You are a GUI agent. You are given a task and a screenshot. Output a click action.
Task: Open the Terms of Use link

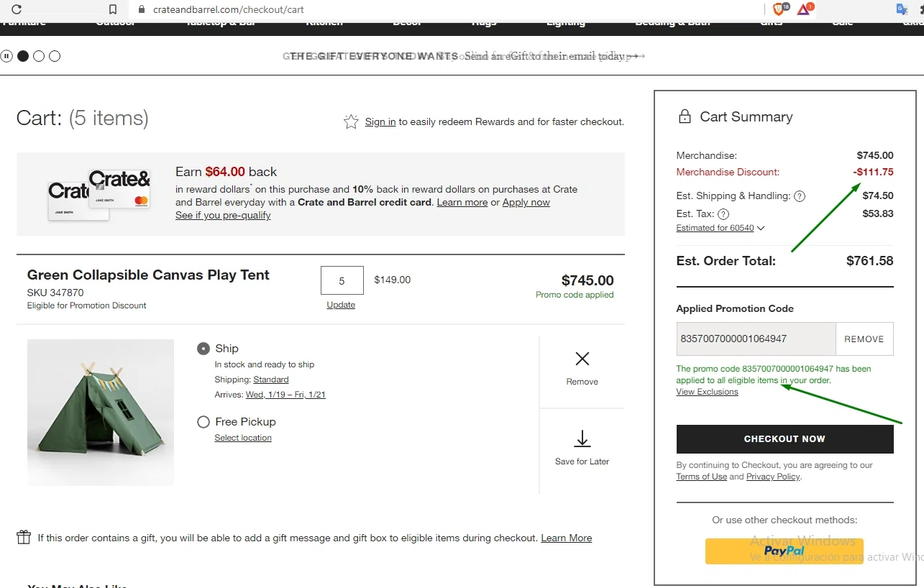click(701, 477)
